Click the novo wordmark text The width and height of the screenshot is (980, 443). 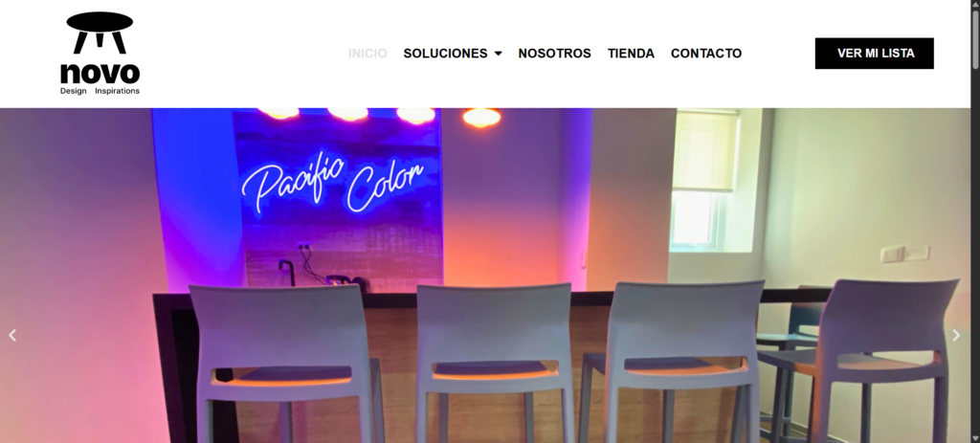click(100, 73)
